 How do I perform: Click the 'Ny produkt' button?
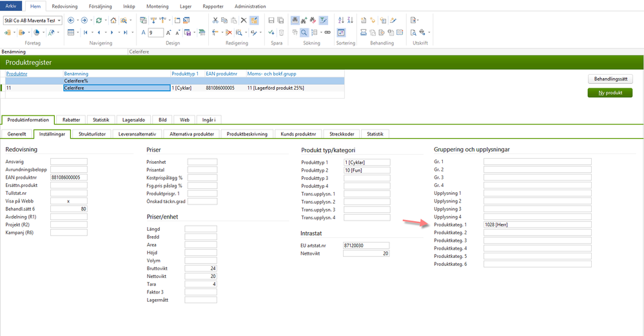(609, 93)
